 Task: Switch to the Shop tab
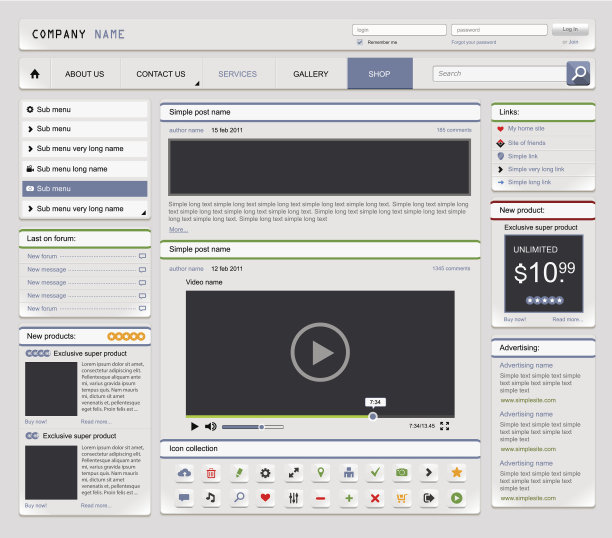point(379,74)
